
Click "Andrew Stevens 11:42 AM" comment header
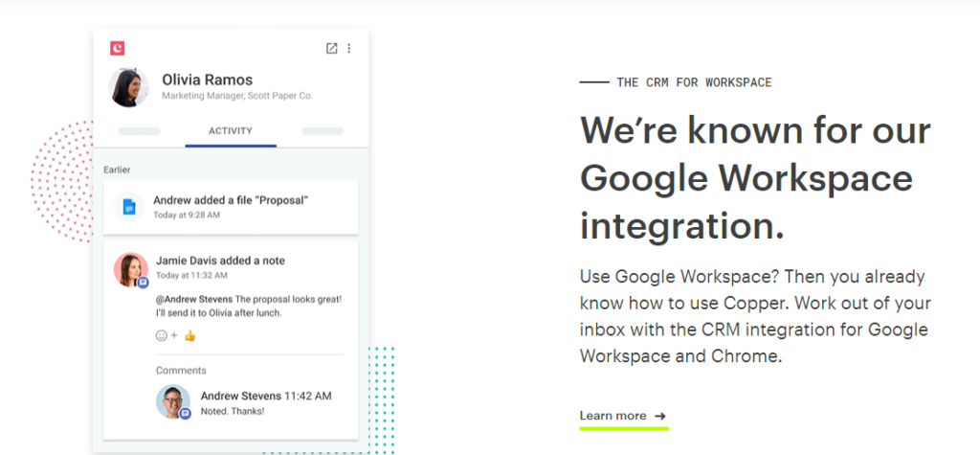[266, 396]
